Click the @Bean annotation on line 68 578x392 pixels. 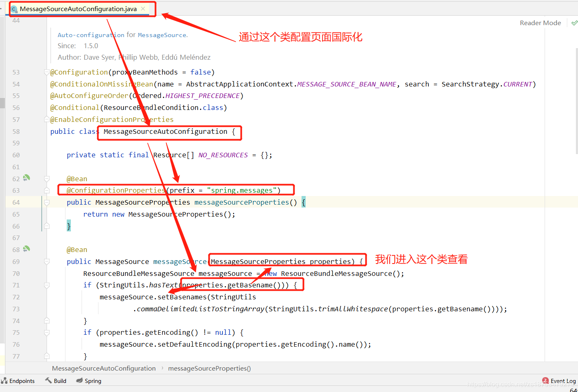(x=77, y=250)
